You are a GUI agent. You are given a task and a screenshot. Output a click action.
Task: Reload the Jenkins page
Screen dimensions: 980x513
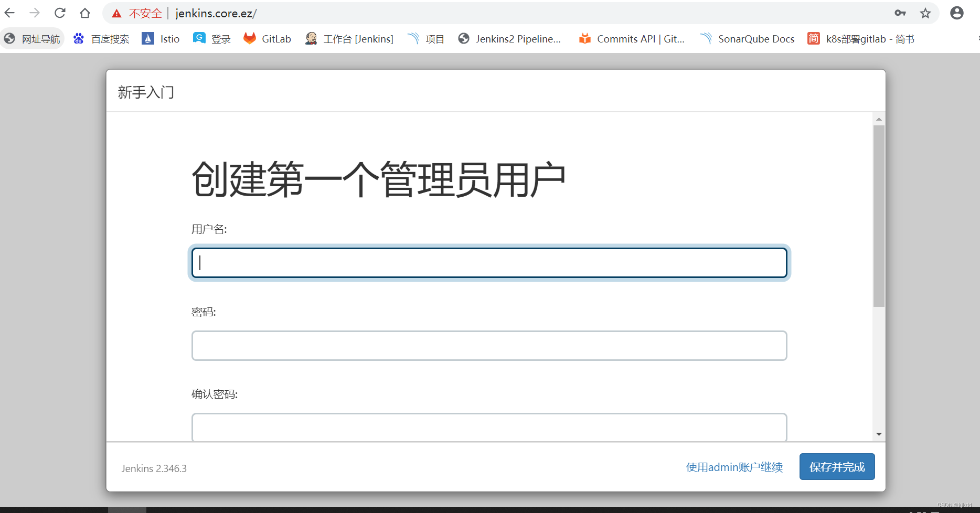[x=60, y=13]
